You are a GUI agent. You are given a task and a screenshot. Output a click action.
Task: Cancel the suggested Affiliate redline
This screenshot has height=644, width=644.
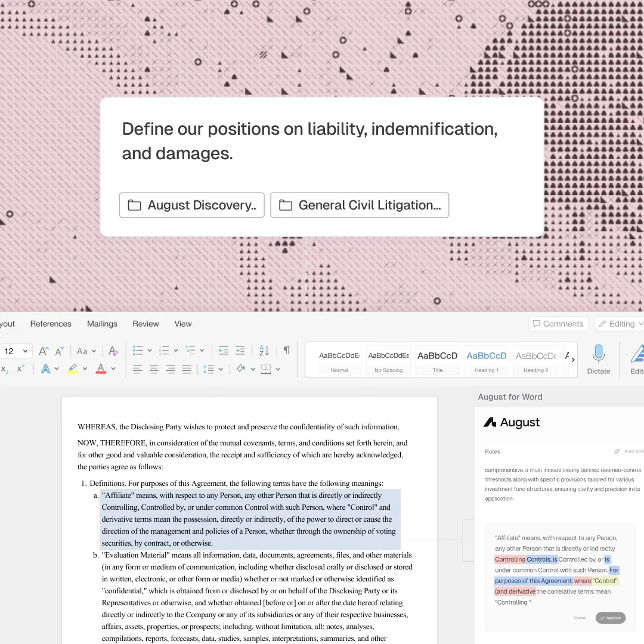580,618
